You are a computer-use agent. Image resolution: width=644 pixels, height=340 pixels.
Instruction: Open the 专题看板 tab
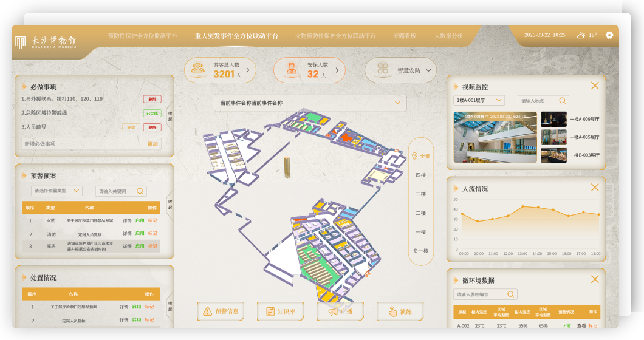(x=405, y=36)
